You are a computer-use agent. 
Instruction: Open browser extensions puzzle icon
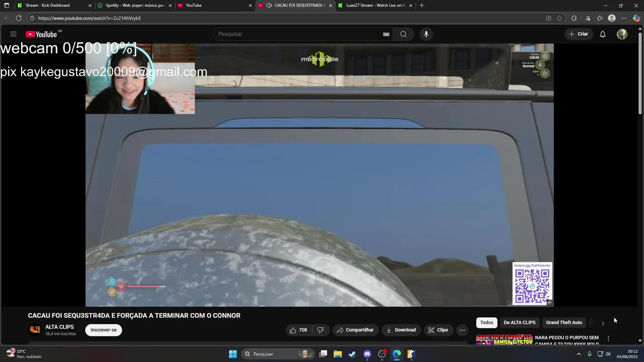(x=574, y=18)
